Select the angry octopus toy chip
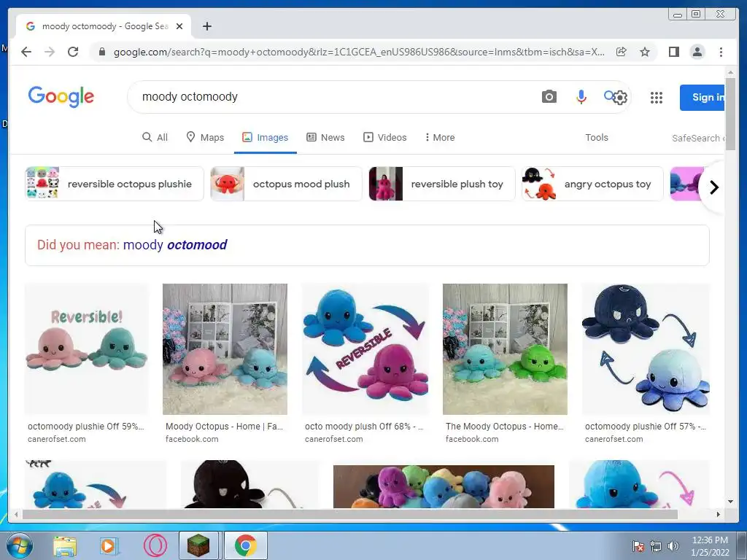The width and height of the screenshot is (747, 560). pos(592,184)
